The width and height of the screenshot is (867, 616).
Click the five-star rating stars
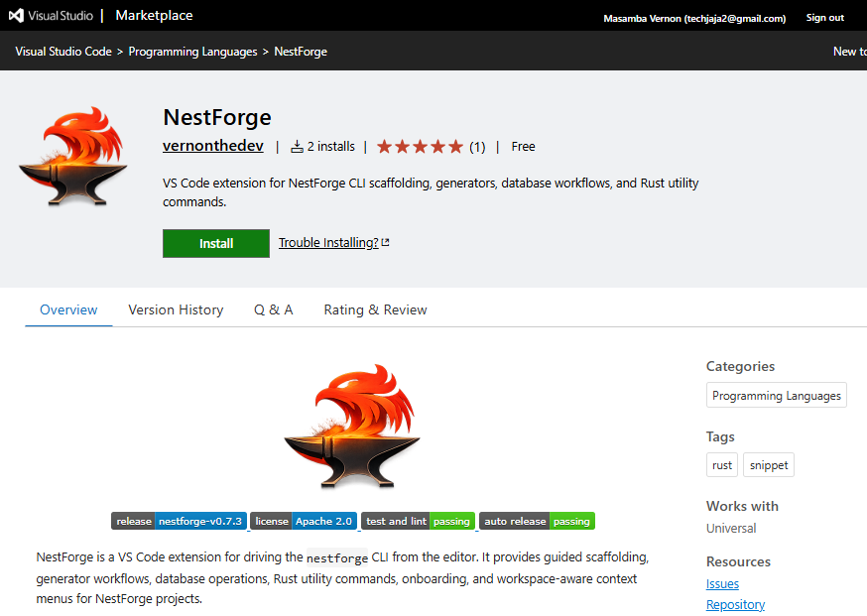pyautogui.click(x=420, y=147)
